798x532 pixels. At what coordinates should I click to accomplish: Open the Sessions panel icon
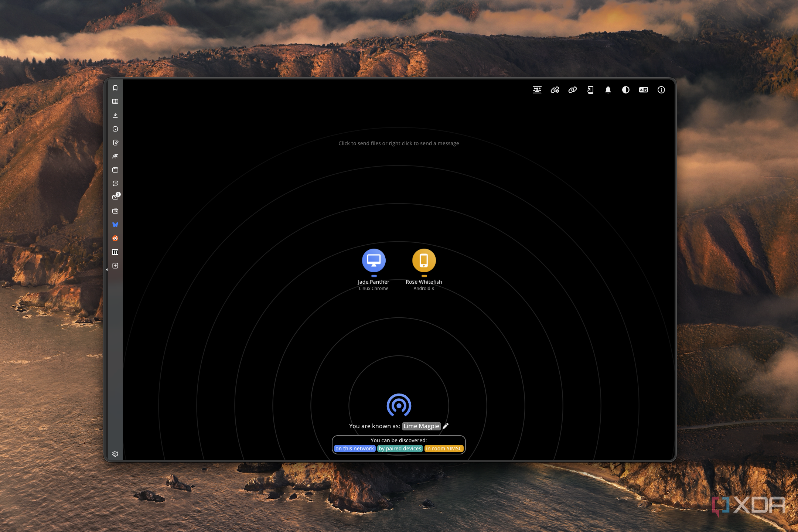click(x=115, y=184)
